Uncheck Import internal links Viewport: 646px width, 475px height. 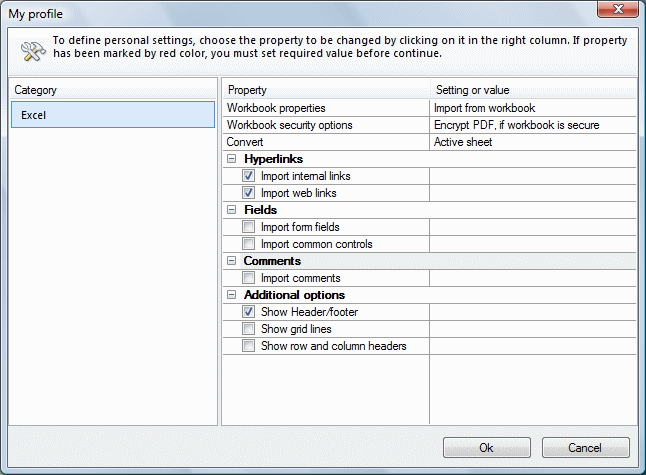tap(248, 176)
